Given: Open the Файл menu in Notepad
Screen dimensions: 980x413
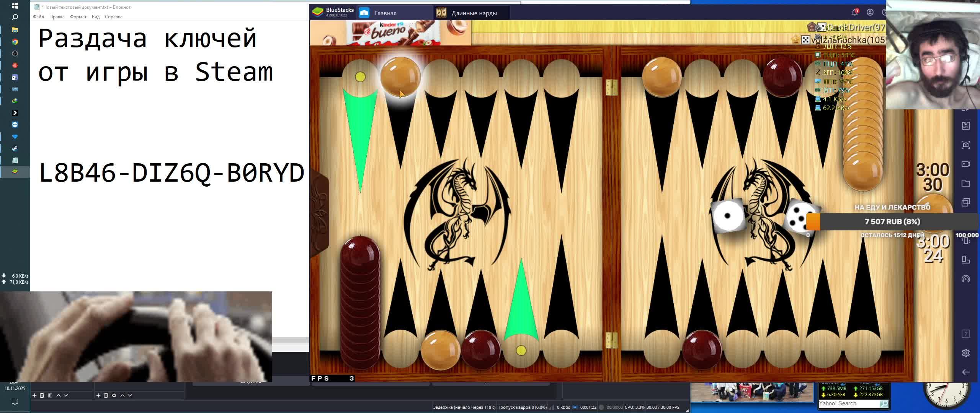Looking at the screenshot, I should tap(38, 17).
